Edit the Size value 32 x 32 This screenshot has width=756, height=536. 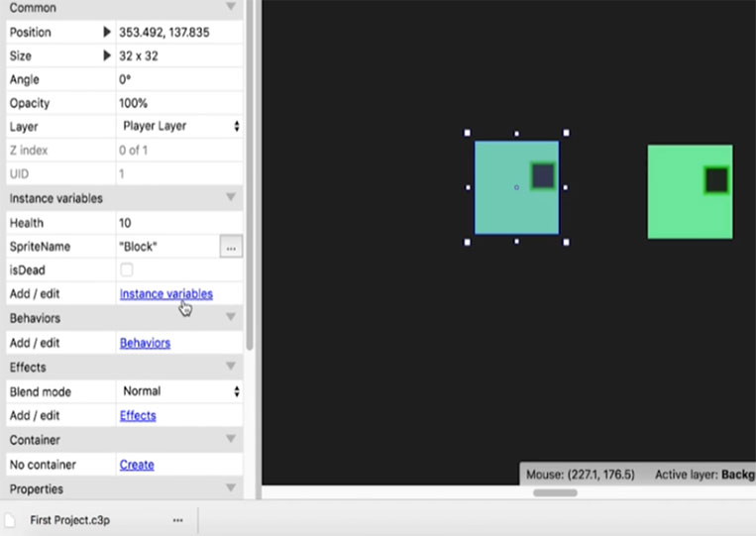179,55
